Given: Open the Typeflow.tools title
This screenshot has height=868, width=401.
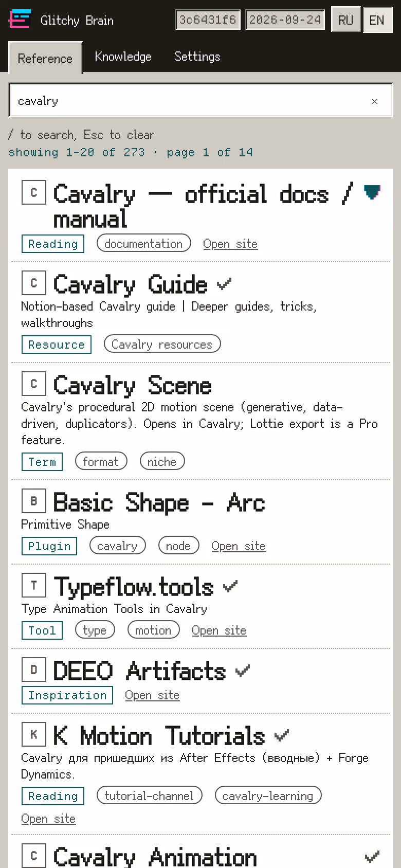Looking at the screenshot, I should coord(134,587).
